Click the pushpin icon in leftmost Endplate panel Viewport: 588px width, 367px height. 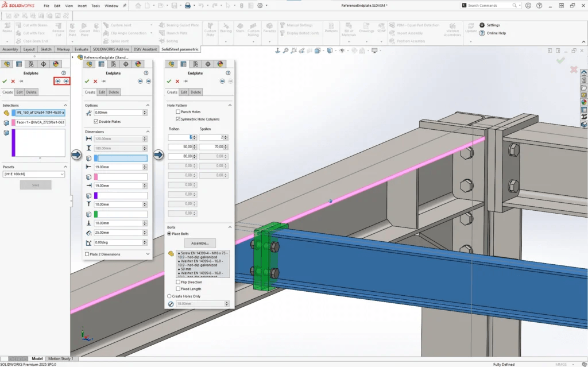pos(21,82)
